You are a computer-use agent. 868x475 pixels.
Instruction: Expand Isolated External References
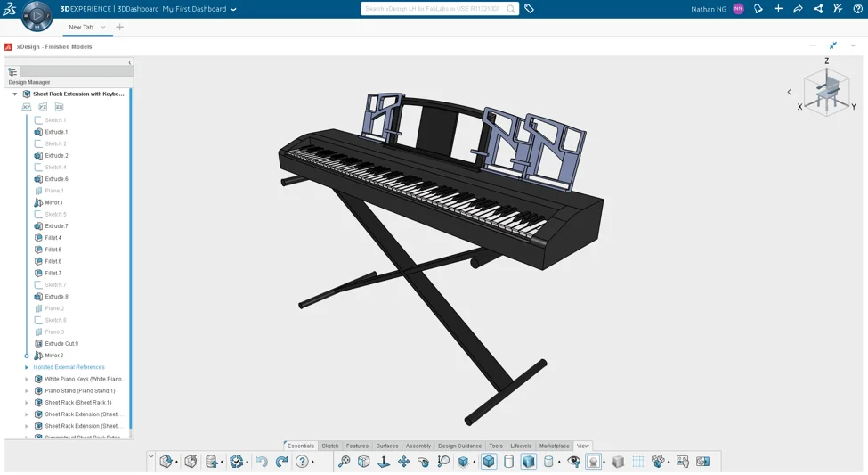[x=26, y=367]
